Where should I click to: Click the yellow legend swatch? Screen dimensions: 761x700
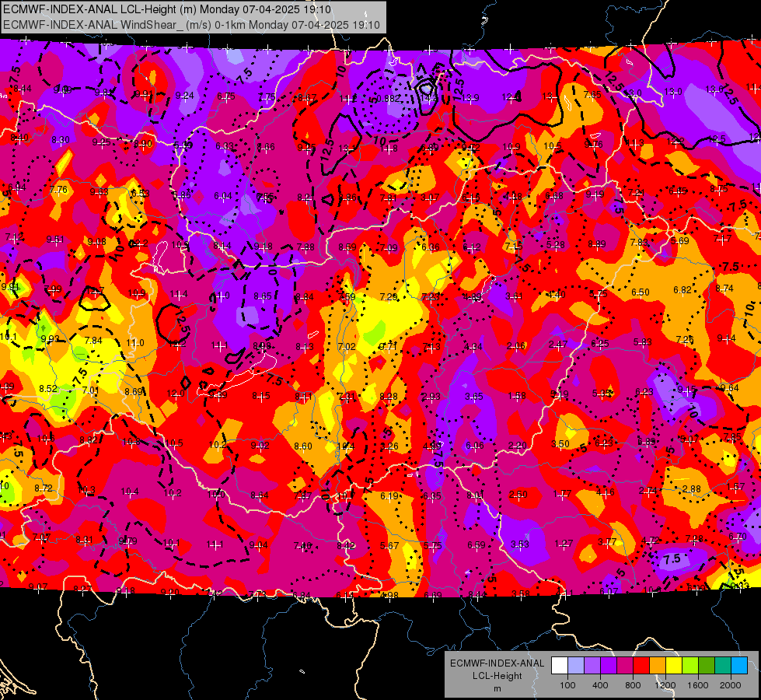pyautogui.click(x=674, y=666)
